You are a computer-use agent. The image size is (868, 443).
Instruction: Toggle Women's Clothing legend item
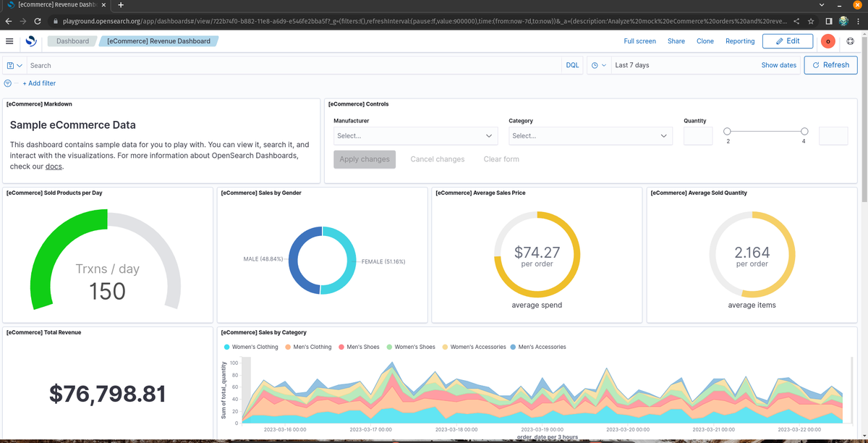point(251,347)
